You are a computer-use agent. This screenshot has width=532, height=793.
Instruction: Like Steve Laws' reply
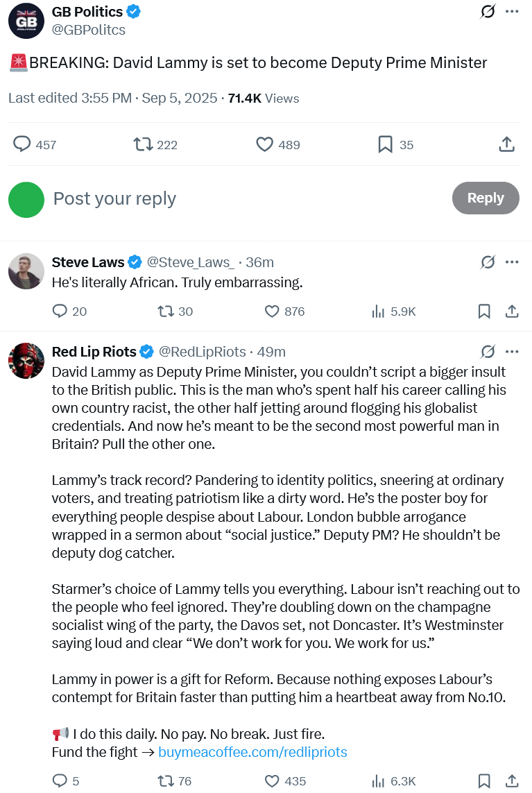click(273, 312)
